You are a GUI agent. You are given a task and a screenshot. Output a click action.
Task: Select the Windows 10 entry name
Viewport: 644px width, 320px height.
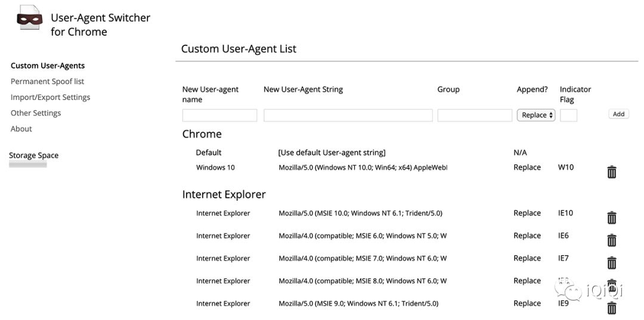coord(216,167)
